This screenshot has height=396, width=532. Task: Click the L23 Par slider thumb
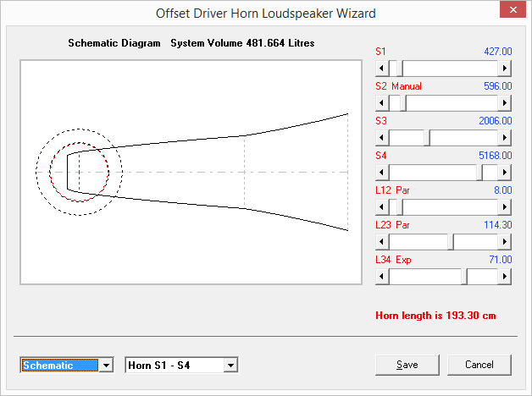tap(451, 241)
